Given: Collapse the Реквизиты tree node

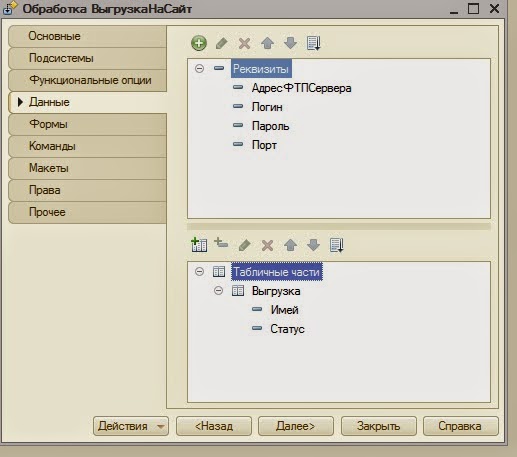Looking at the screenshot, I should 199,69.
